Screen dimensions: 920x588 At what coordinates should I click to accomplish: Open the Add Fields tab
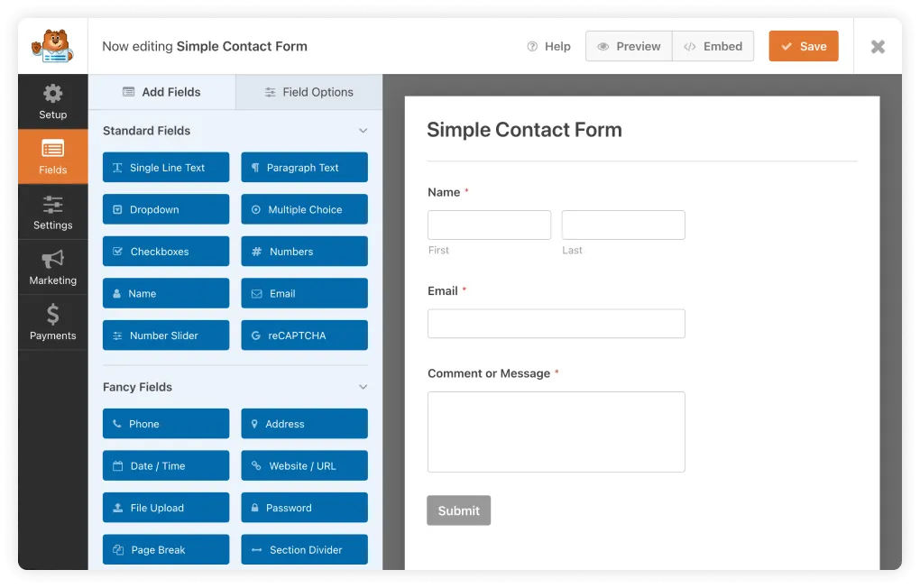pos(161,91)
